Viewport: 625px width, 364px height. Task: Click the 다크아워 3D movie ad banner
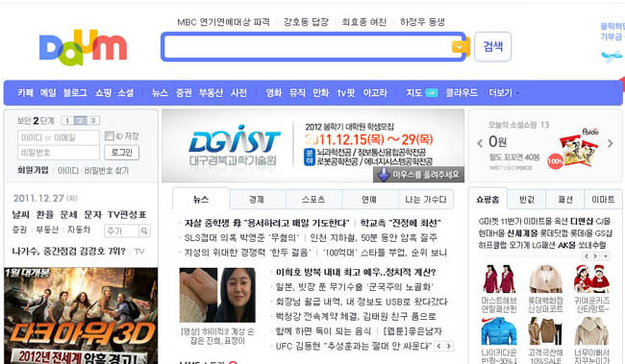(81, 315)
